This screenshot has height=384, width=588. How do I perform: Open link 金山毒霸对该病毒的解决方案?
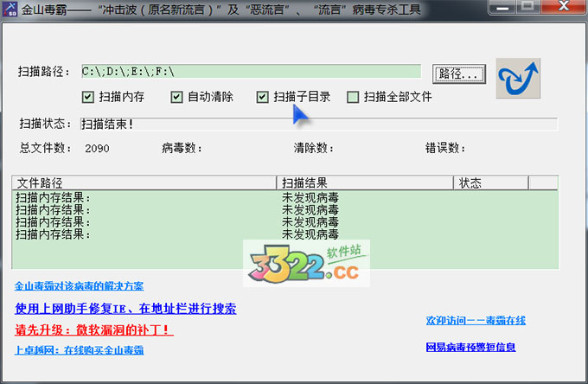pos(80,286)
